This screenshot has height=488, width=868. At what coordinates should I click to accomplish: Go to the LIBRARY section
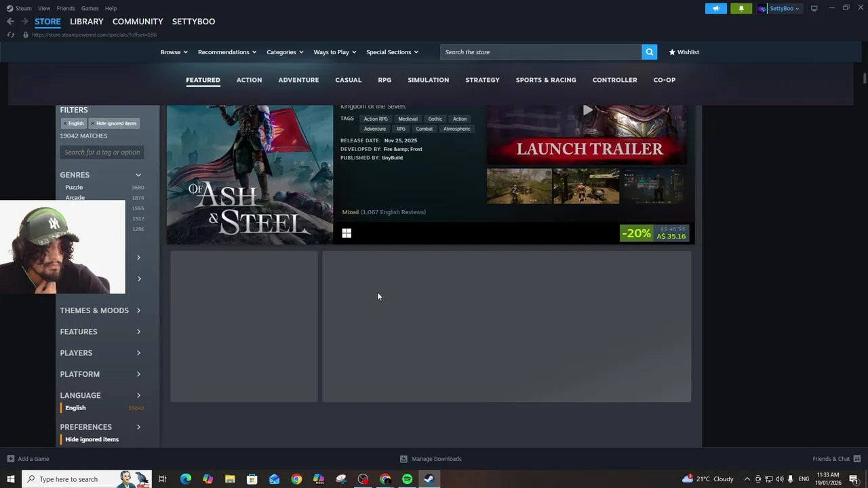(87, 22)
